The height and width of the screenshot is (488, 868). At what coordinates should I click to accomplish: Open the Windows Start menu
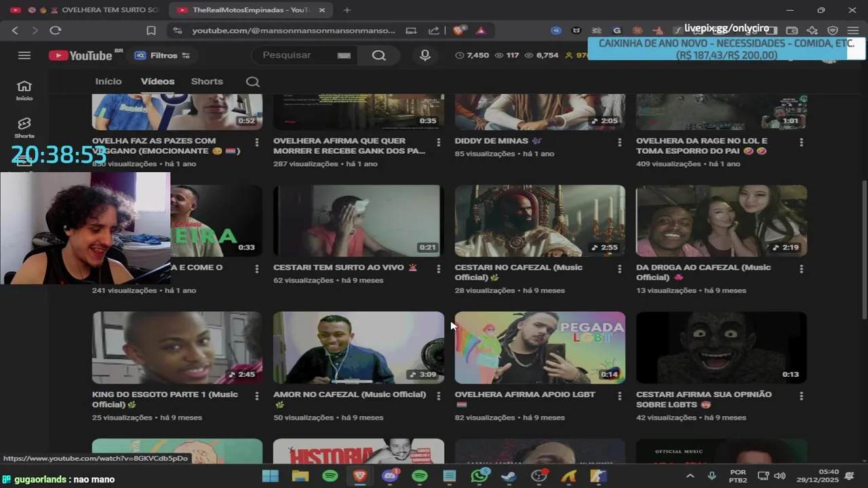click(x=270, y=476)
